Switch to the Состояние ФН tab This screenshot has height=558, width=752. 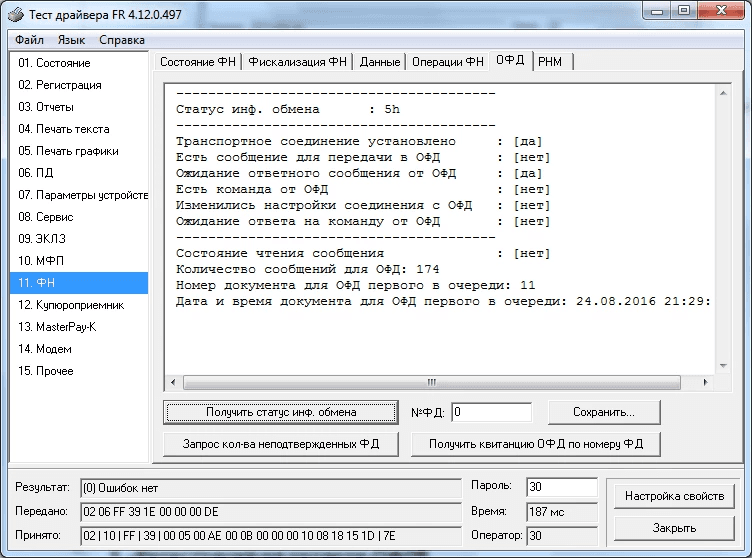(x=198, y=62)
